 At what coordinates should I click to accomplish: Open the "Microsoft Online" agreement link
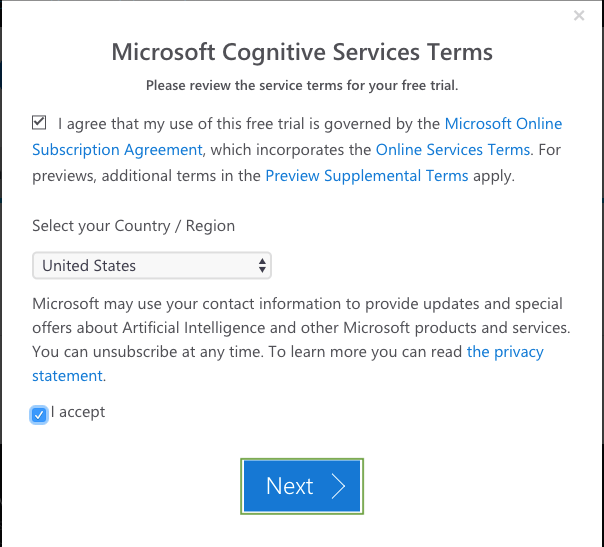pyautogui.click(x=503, y=124)
